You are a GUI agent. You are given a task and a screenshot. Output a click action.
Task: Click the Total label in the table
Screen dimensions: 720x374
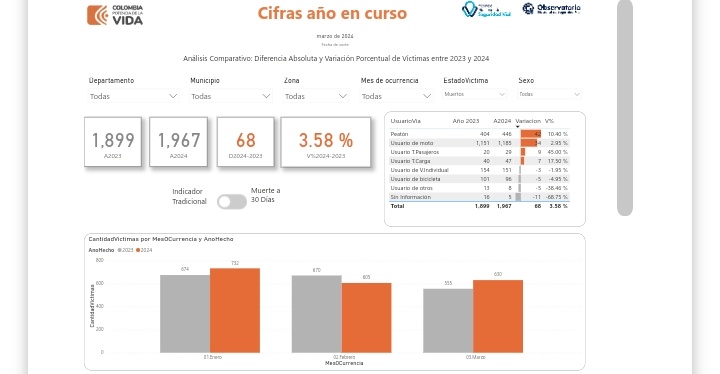(x=397, y=206)
